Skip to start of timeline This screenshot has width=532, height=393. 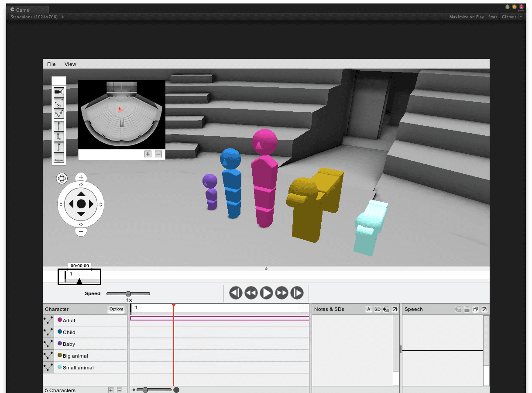[236, 293]
